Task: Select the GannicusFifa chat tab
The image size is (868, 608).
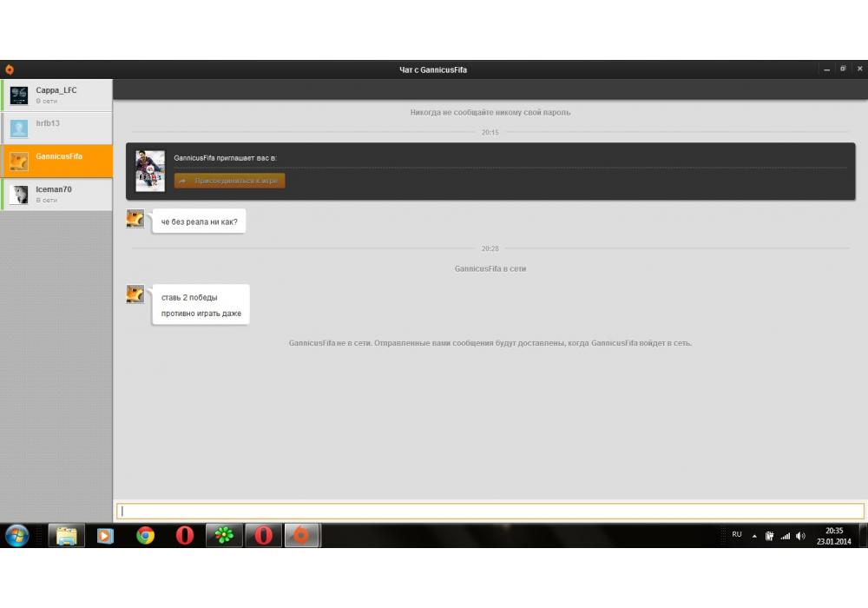Action: 56,162
